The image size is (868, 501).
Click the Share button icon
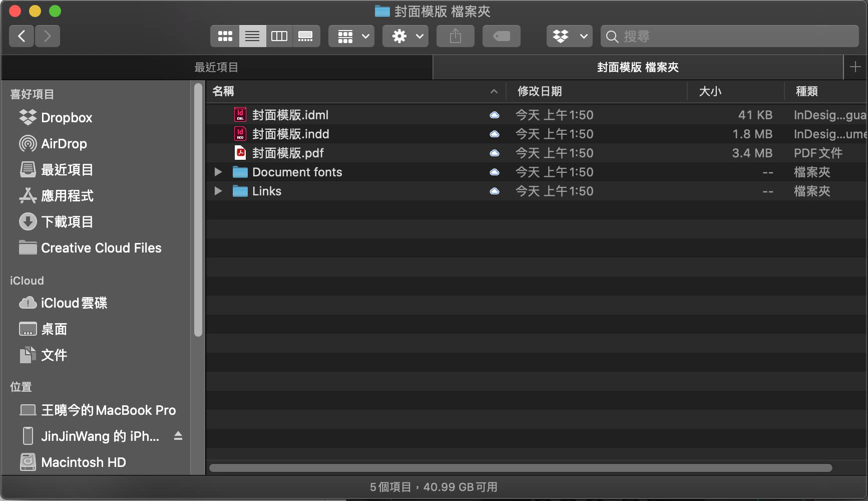(455, 36)
